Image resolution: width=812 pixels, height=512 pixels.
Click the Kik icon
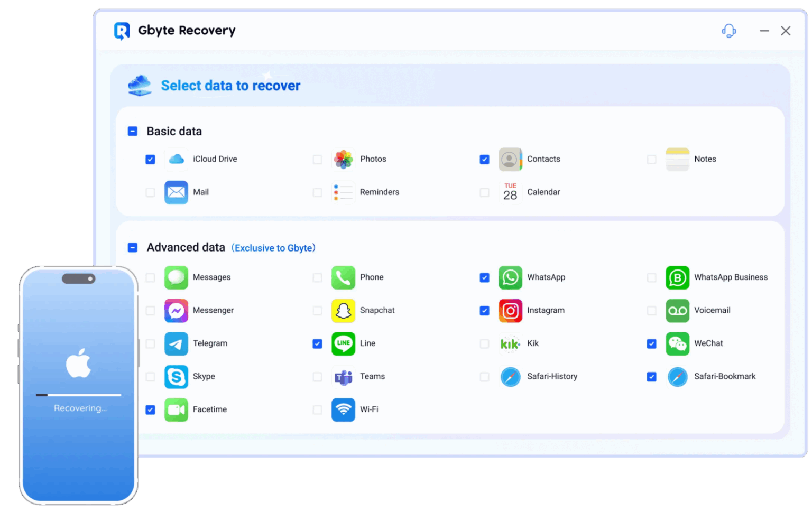510,343
